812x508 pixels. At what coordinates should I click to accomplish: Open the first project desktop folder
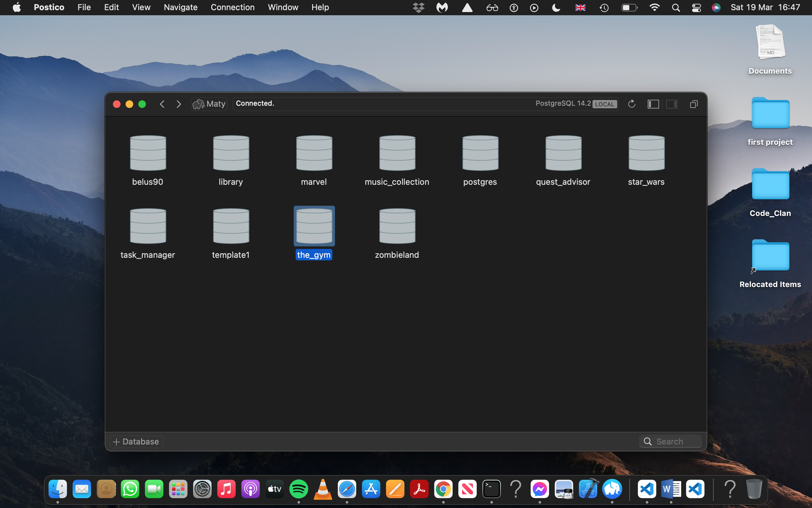click(x=770, y=114)
